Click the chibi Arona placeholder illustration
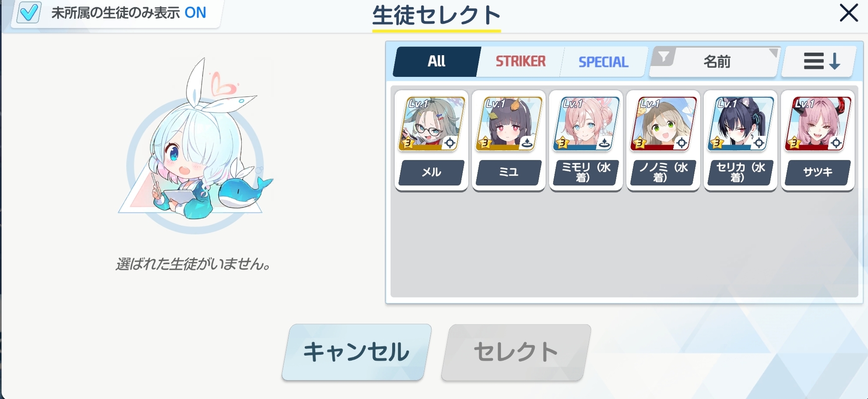 [196, 146]
